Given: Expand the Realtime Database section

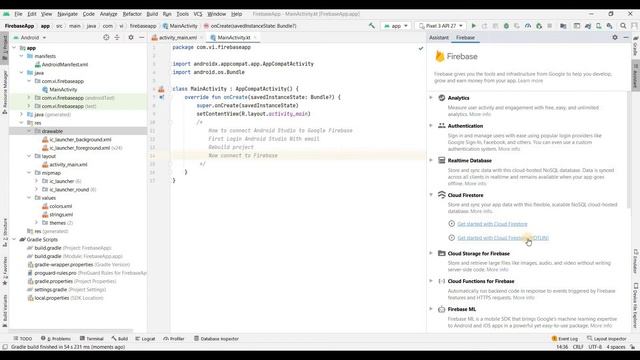Looking at the screenshot, I should click(431, 160).
